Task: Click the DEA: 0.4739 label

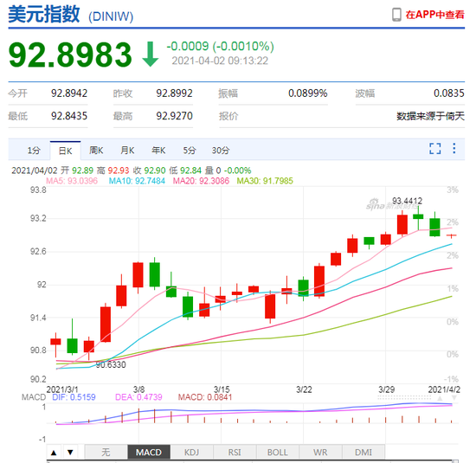Action: pyautogui.click(x=138, y=397)
